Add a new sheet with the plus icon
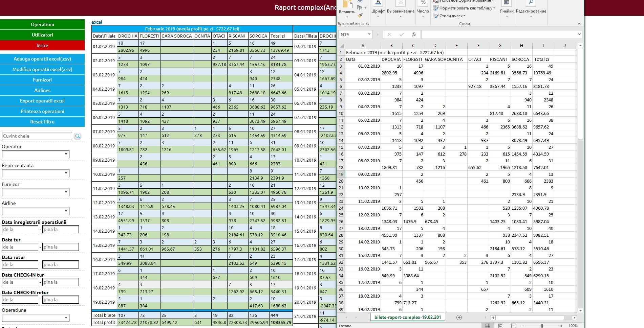644x328 pixels. click(459, 317)
